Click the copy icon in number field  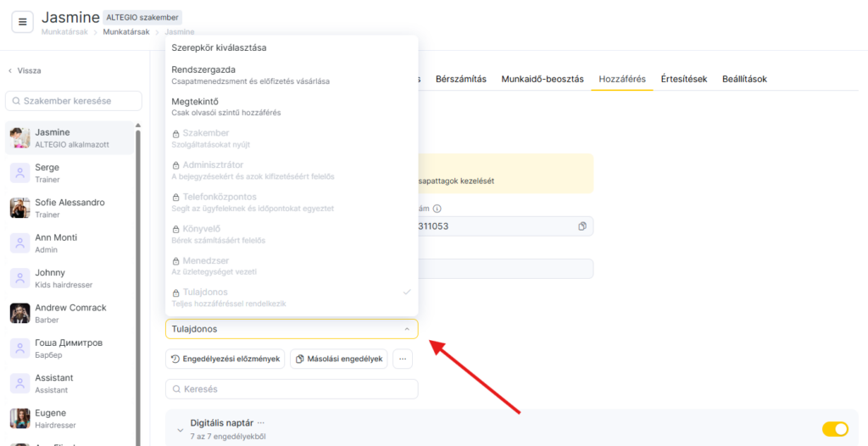pos(582,226)
